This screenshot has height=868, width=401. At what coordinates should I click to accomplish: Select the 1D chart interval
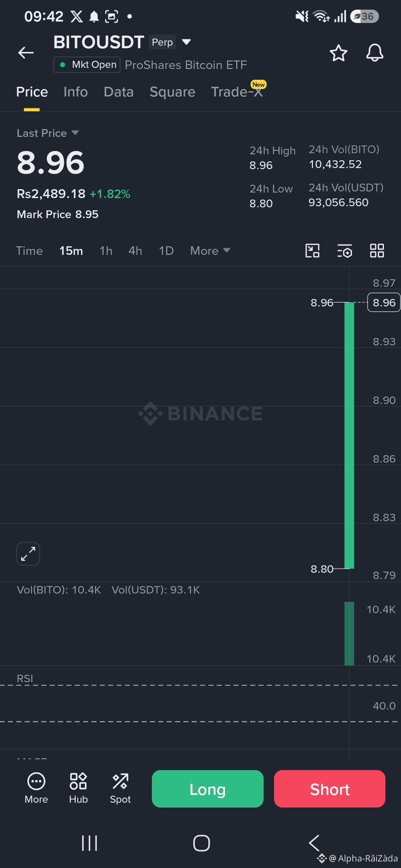(x=166, y=251)
